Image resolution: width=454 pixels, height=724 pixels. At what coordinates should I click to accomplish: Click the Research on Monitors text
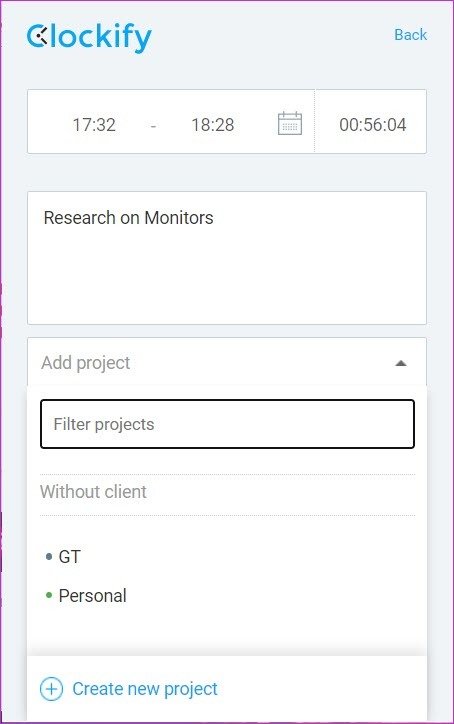[x=128, y=217]
